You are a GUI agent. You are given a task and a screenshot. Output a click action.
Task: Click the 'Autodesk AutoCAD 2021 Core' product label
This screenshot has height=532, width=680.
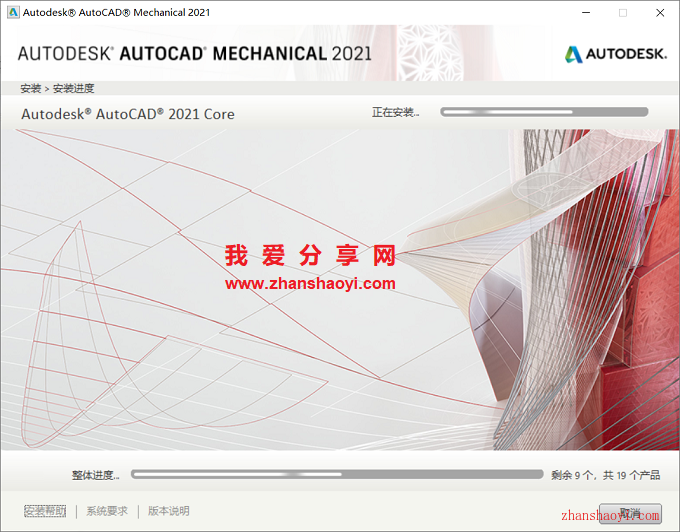click(128, 114)
